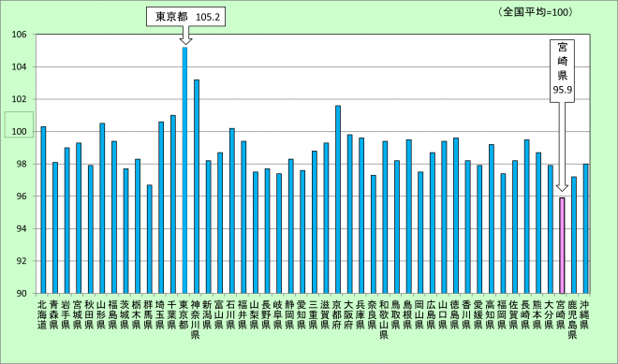The height and width of the screenshot is (364, 618).
Task: Click the 104 y-axis label
Action: click(19, 67)
